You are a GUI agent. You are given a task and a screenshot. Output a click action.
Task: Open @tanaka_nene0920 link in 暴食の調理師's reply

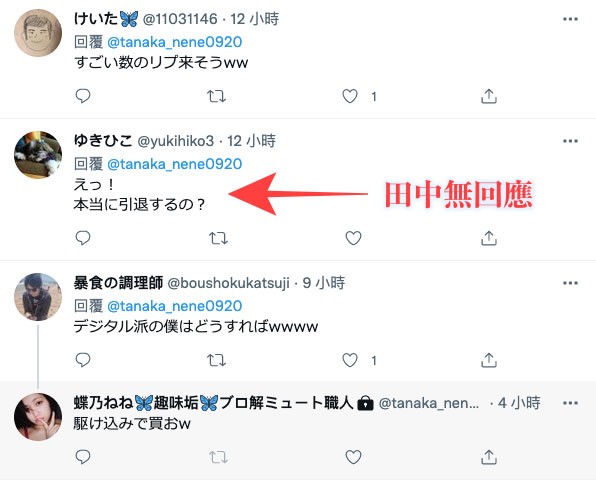[174, 306]
